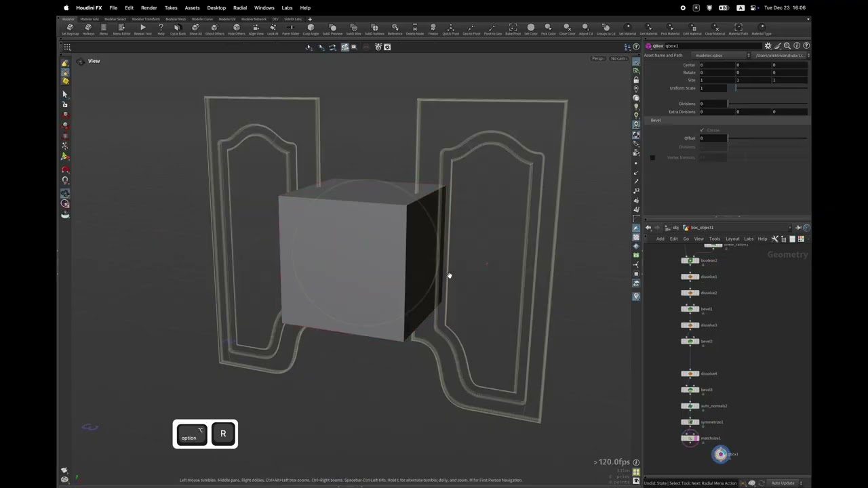Click the Edit Material shelf tool
The width and height of the screenshot is (868, 488).
click(x=692, y=29)
